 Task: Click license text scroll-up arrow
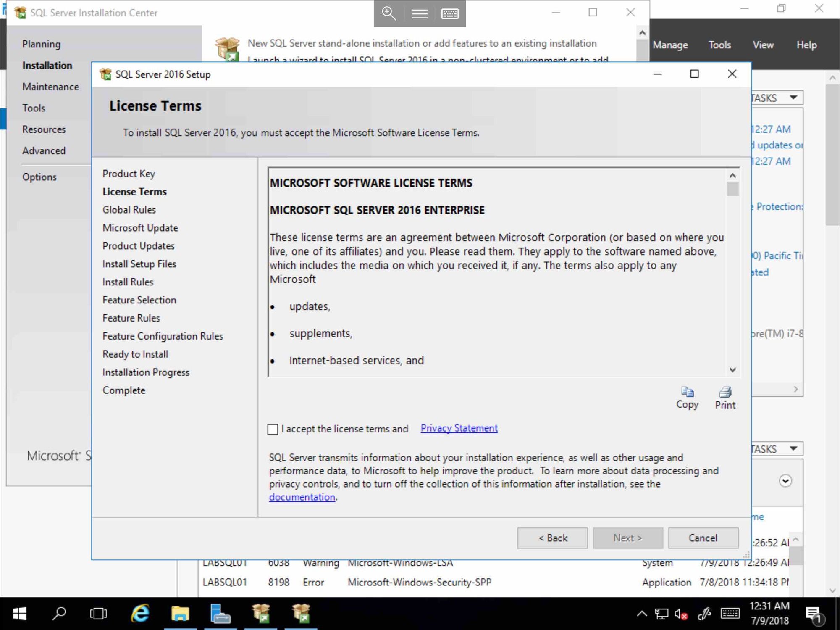pos(732,175)
